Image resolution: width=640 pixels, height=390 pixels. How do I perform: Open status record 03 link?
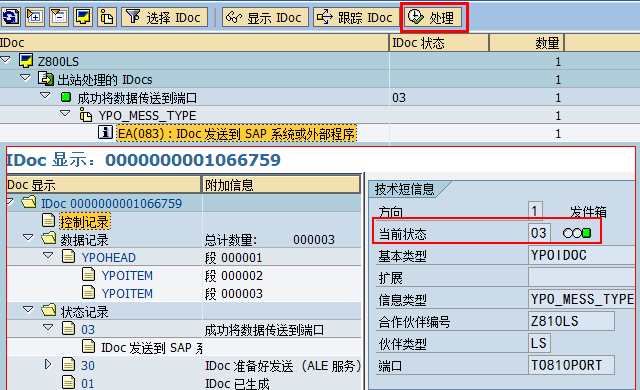(88, 330)
